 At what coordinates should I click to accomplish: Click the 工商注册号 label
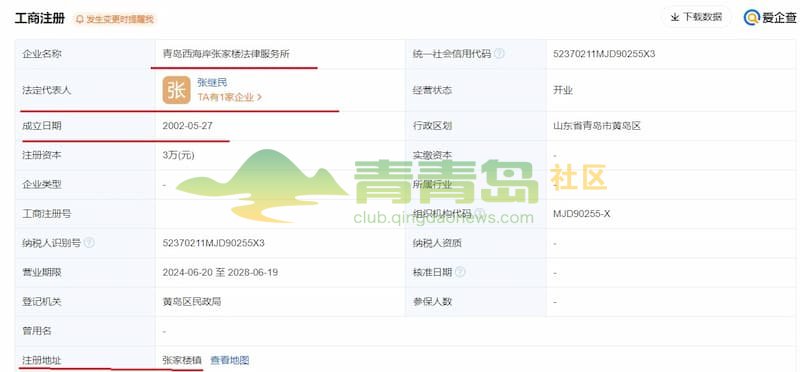coord(47,213)
